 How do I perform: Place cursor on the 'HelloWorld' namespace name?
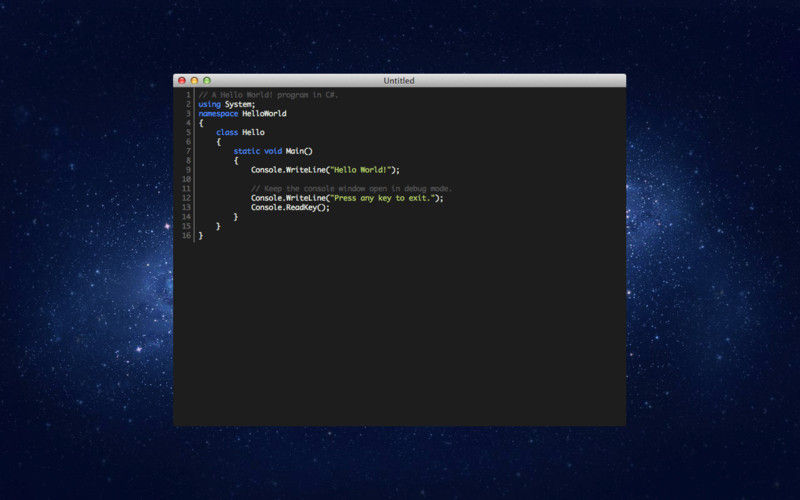[264, 114]
